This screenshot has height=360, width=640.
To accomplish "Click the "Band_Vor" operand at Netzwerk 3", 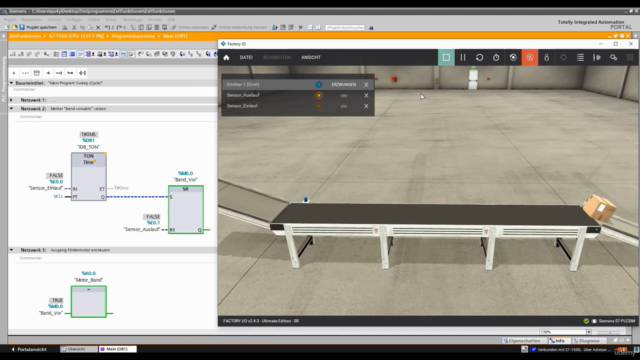I will pos(51,313).
